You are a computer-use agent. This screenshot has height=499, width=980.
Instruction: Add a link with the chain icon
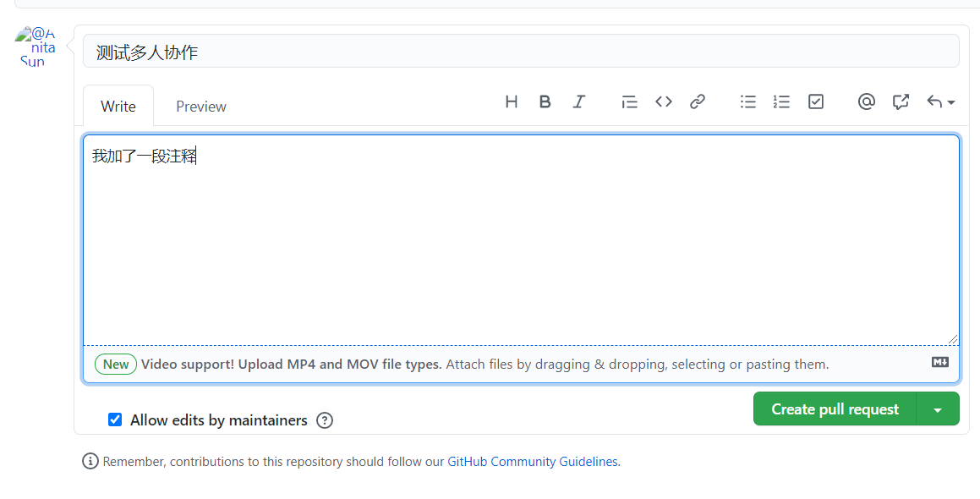coord(698,102)
